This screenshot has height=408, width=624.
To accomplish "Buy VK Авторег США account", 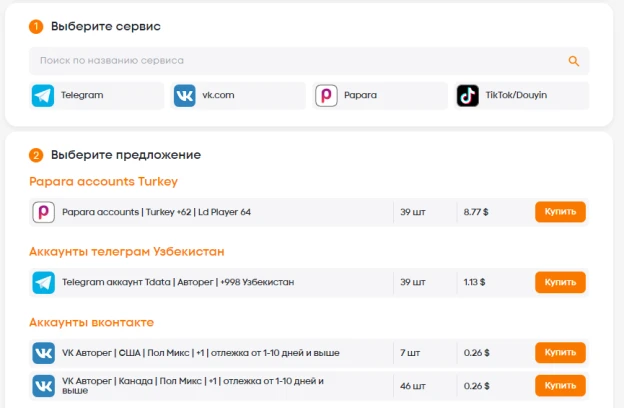I will tap(560, 353).
